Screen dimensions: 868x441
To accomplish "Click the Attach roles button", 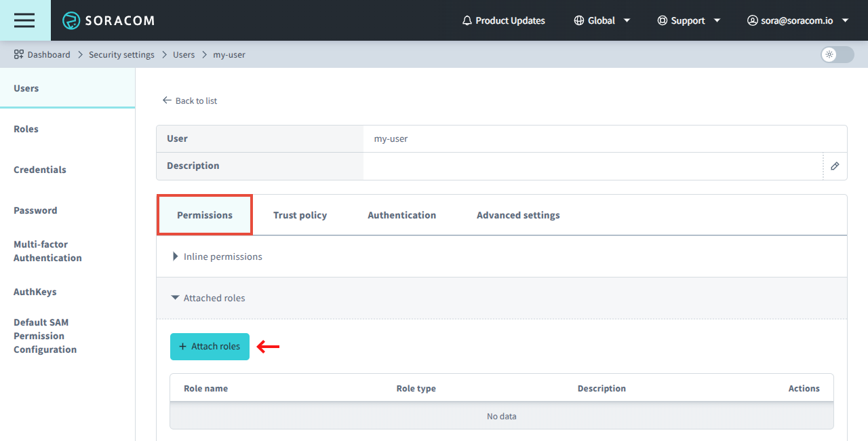I will pos(210,346).
